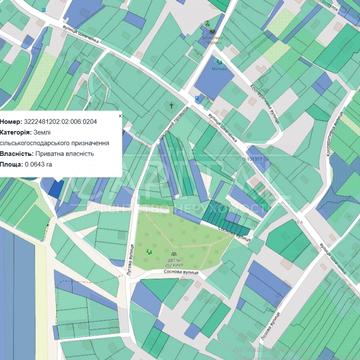360x360 pixels.
Task: Select the pale yellow strip parcel at left
Action: point(34,83)
